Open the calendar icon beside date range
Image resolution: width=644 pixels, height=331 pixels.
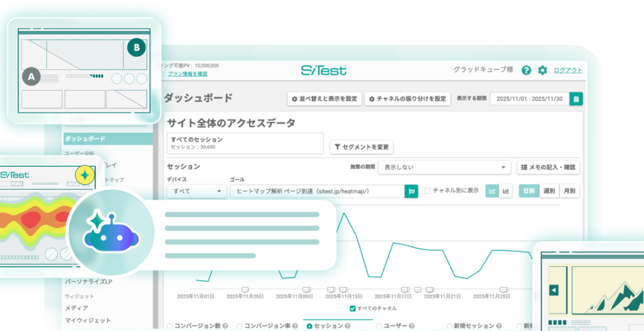[x=576, y=99]
